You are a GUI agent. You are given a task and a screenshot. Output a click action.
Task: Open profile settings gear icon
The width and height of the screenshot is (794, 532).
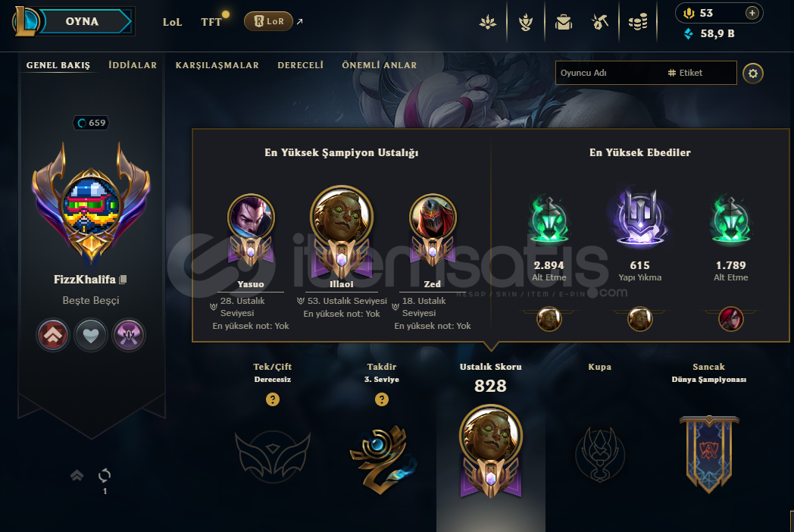[x=752, y=74]
